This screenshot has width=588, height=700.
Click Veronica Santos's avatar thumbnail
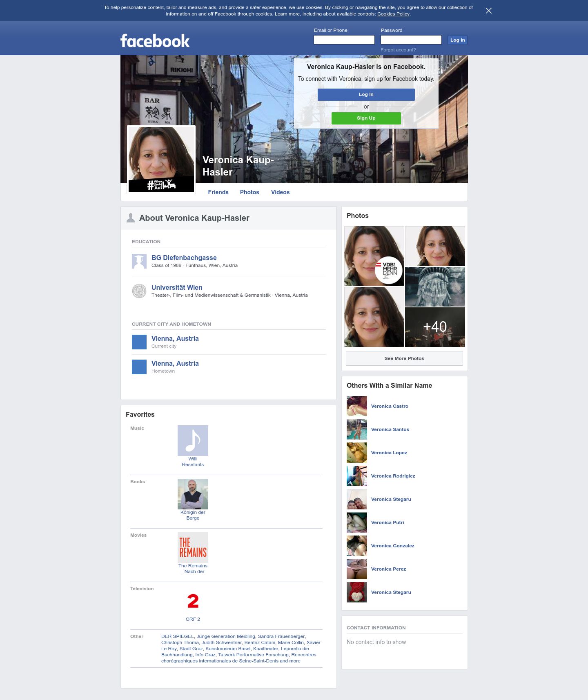[x=357, y=429]
